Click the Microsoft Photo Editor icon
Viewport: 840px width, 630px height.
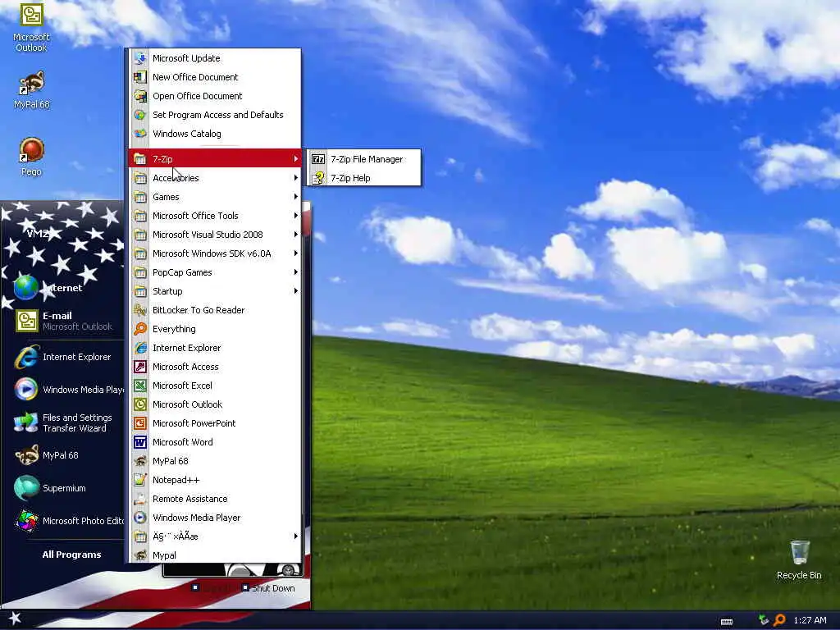(x=26, y=520)
